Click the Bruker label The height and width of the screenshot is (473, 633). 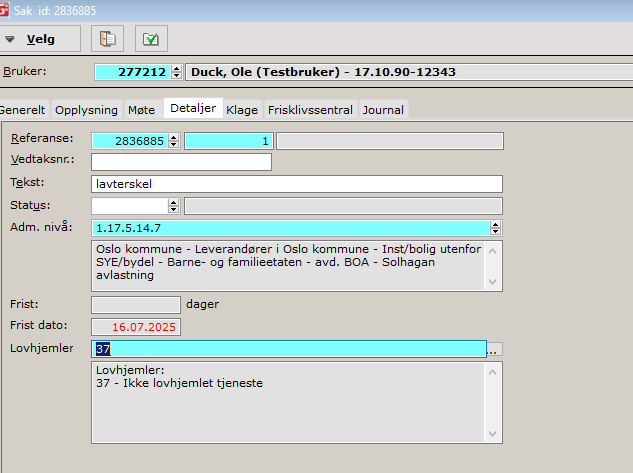[x=25, y=71]
